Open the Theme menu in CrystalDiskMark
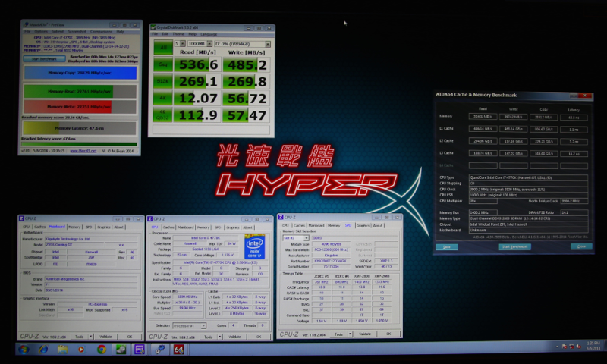 coord(178,34)
